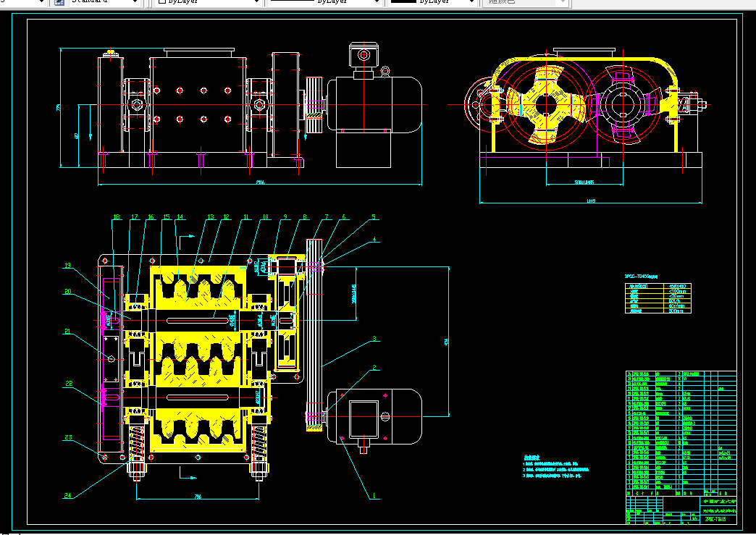Image resolution: width=756 pixels, height=535 pixels.
Task: Select part label 18 callout
Action: click(x=116, y=217)
